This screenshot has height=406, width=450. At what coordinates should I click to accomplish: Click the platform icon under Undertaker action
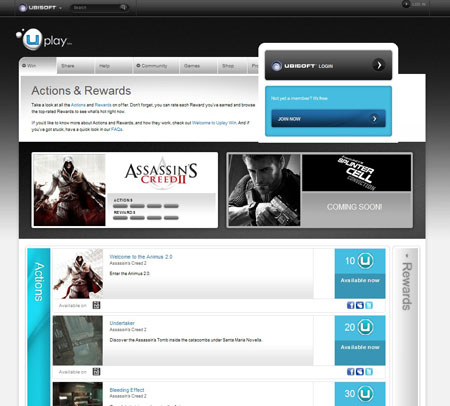click(x=96, y=371)
